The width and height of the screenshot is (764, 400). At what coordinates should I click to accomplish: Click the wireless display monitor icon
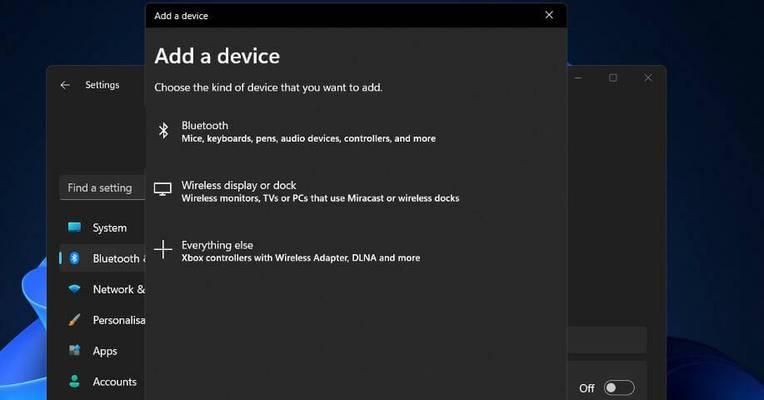click(163, 189)
